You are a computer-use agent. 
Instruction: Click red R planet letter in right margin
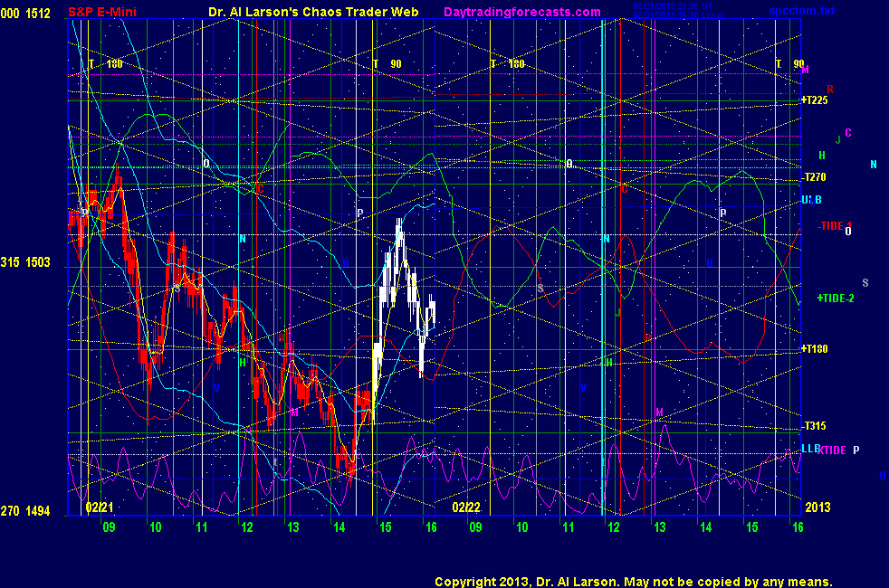830,90
